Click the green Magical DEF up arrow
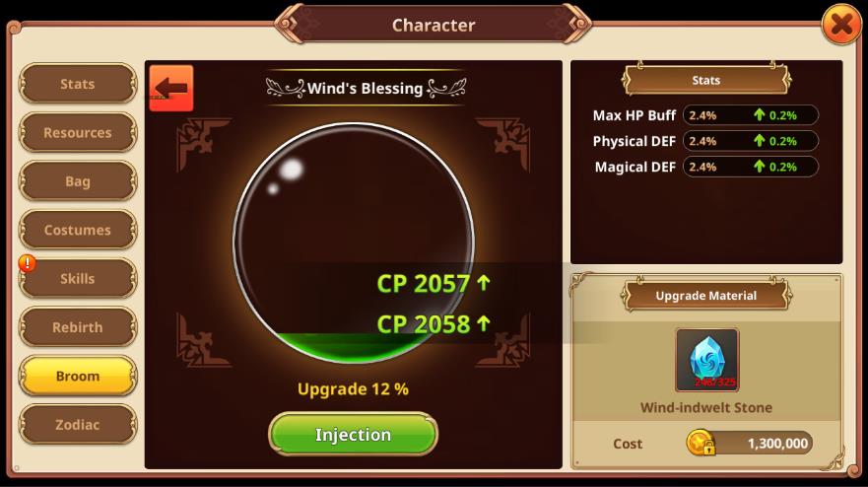This screenshot has width=868, height=487. click(759, 167)
